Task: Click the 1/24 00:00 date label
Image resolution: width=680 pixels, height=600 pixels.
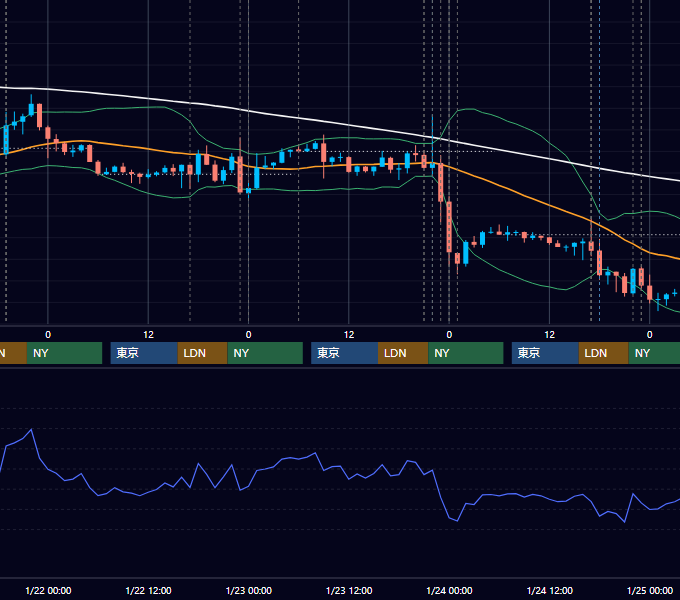Action: [449, 590]
